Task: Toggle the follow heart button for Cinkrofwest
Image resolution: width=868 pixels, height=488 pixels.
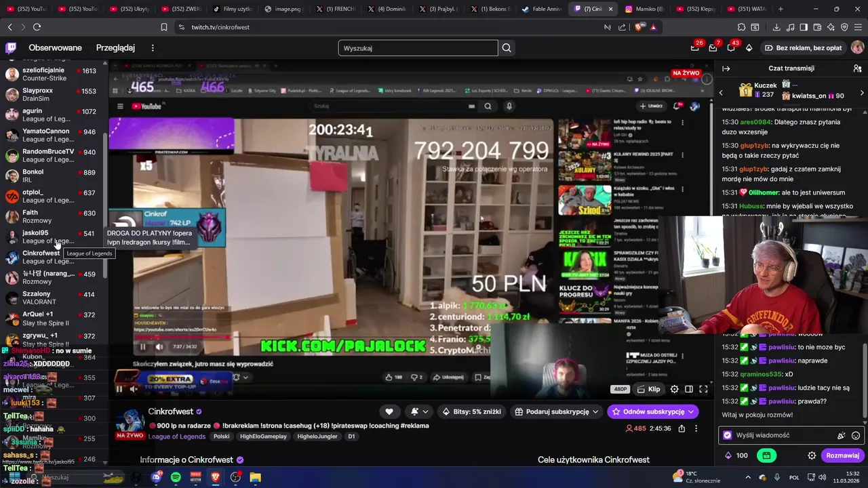Action: [389, 411]
